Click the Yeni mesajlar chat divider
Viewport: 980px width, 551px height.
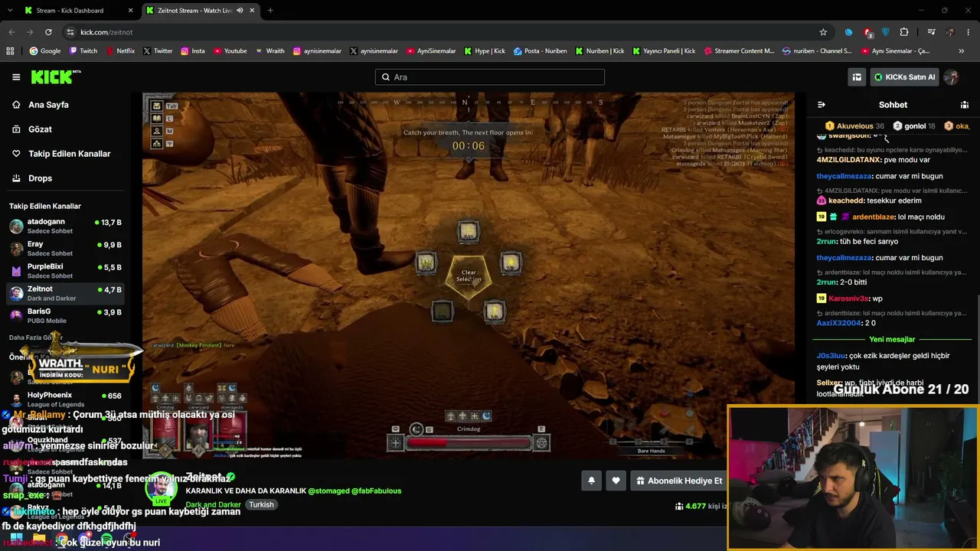892,339
